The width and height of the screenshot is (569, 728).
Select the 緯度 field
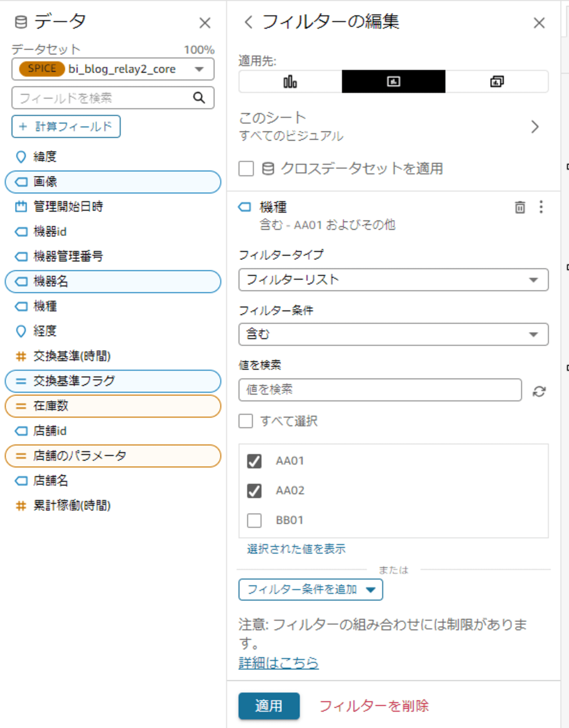[113, 157]
